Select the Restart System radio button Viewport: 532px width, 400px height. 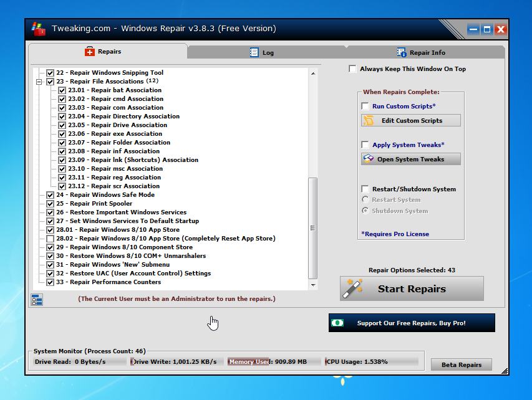(x=365, y=199)
